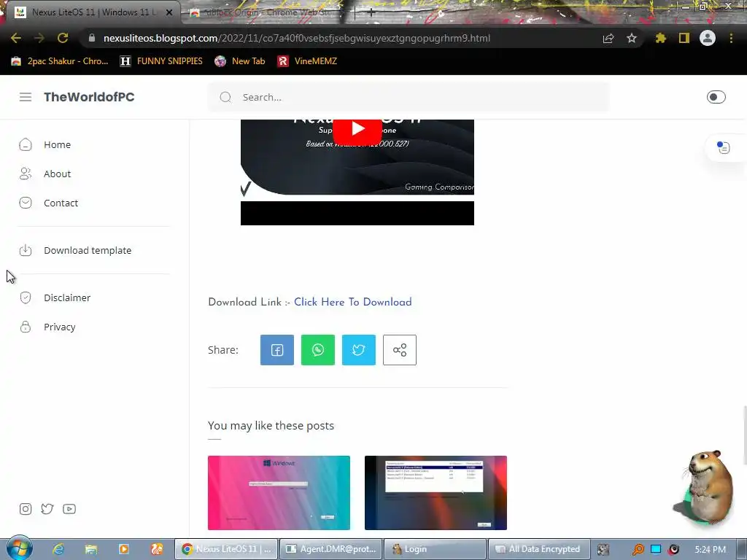Switch to All Data Encrypted taskbar window
This screenshot has height=560, width=747.
(x=539, y=549)
